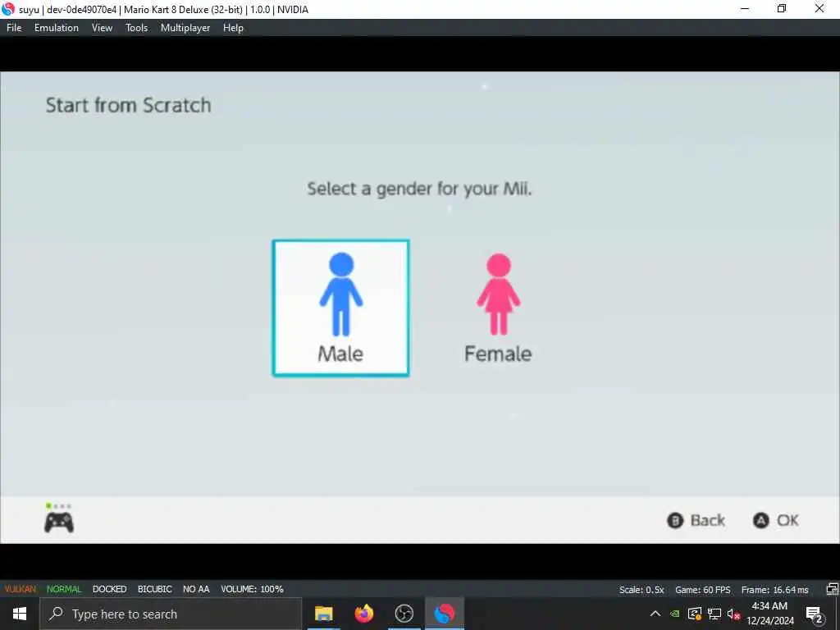Open the Windows Start menu
Image resolution: width=840 pixels, height=630 pixels.
tap(20, 614)
